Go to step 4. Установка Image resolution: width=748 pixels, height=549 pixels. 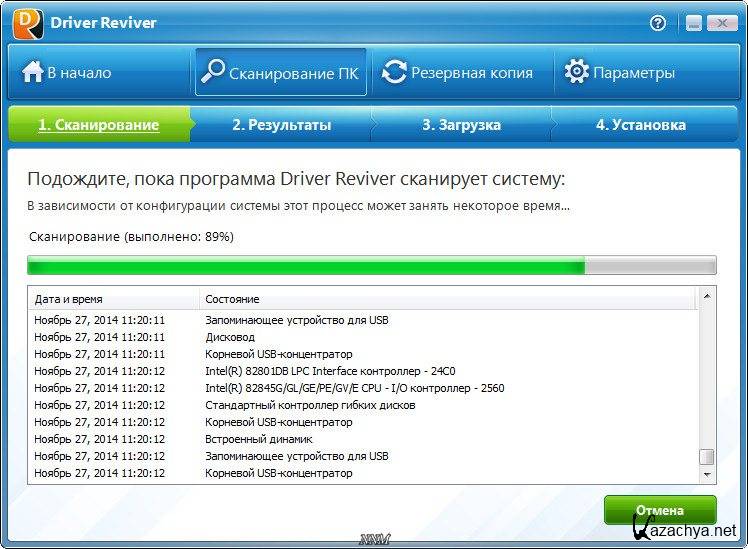coord(640,125)
